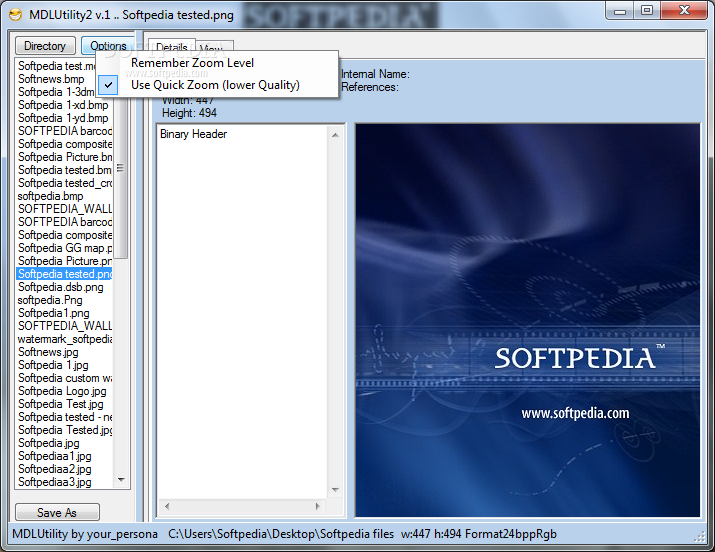Toggle Use Quick Zoom (lower Quality)
Screen dimensions: 715x552
[x=217, y=85]
